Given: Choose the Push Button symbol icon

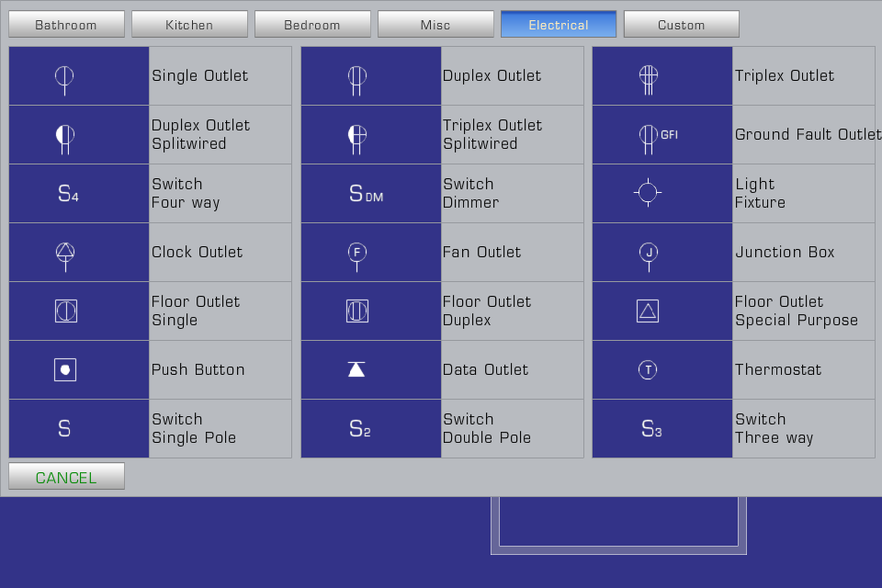Looking at the screenshot, I should [x=64, y=369].
